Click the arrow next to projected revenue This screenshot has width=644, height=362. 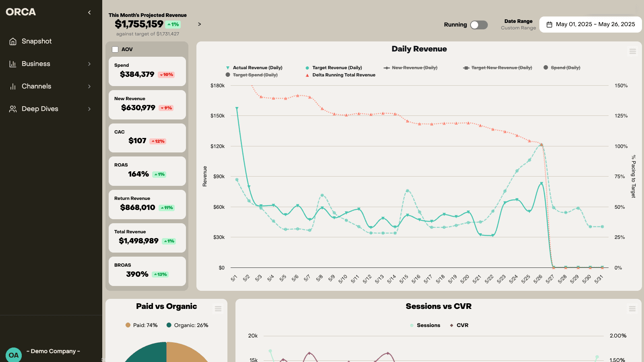tap(199, 24)
